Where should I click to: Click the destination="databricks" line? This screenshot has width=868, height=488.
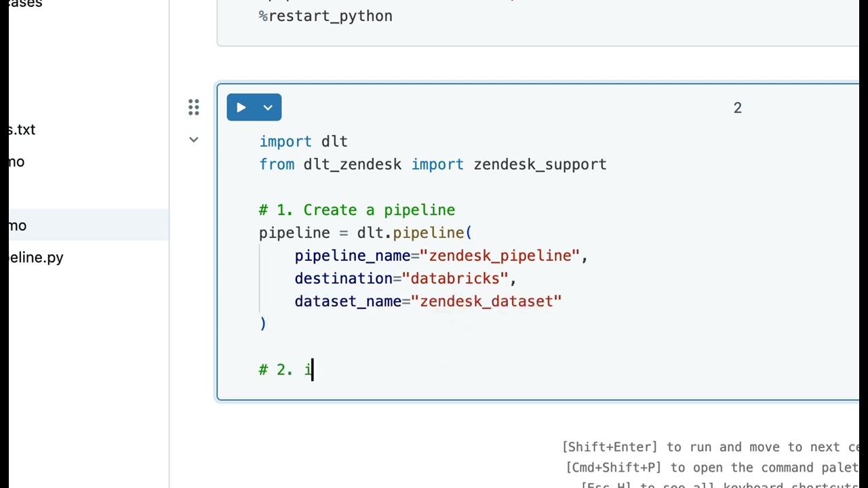point(406,279)
